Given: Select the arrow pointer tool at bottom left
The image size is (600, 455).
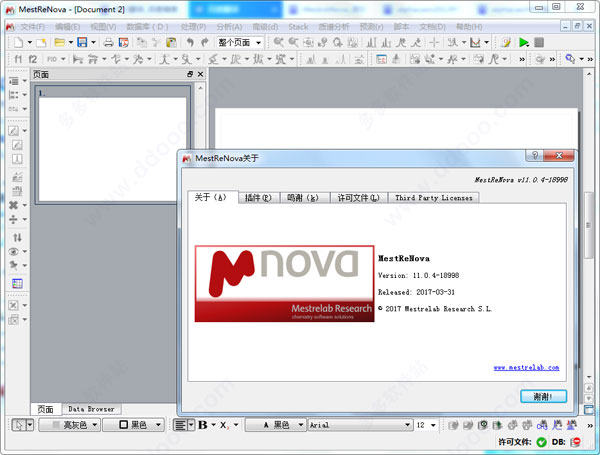Looking at the screenshot, I should (x=18, y=425).
